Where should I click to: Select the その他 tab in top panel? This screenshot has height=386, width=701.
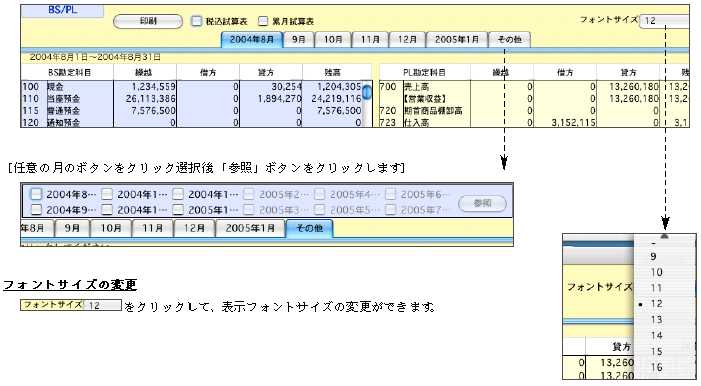(x=510, y=39)
